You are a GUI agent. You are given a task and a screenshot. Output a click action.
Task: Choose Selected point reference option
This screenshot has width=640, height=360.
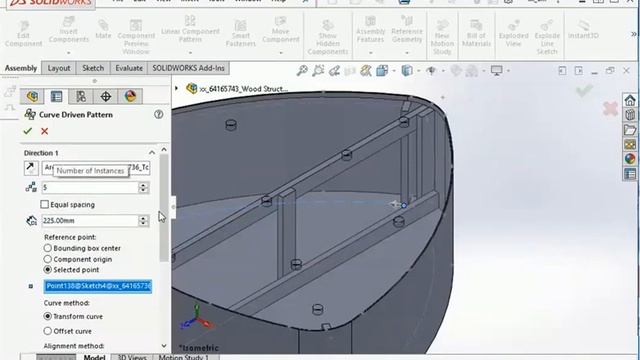pyautogui.click(x=47, y=269)
